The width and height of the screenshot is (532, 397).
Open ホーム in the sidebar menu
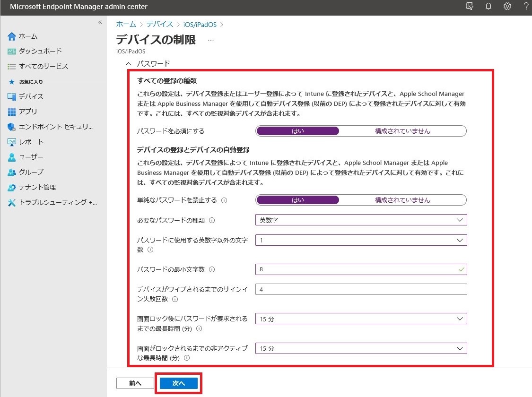click(28, 36)
